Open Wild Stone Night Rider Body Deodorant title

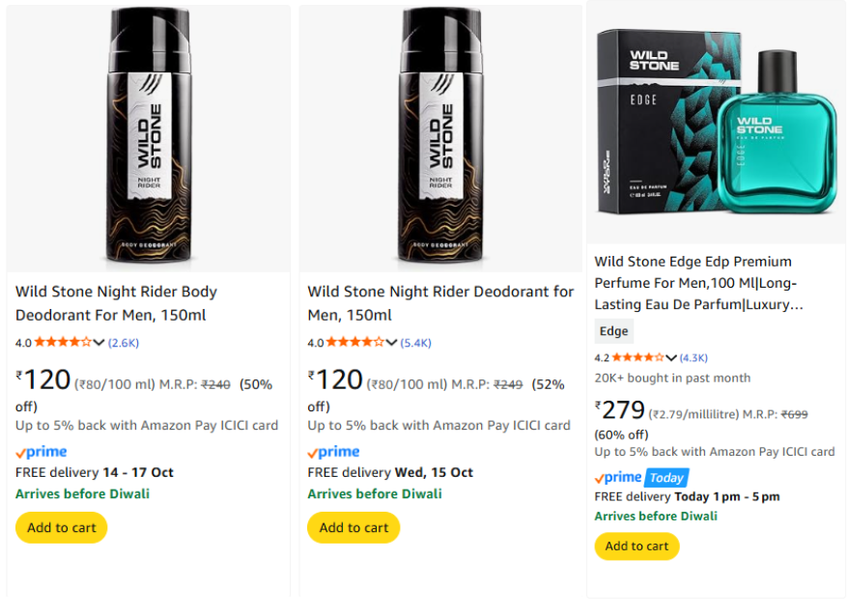[116, 303]
